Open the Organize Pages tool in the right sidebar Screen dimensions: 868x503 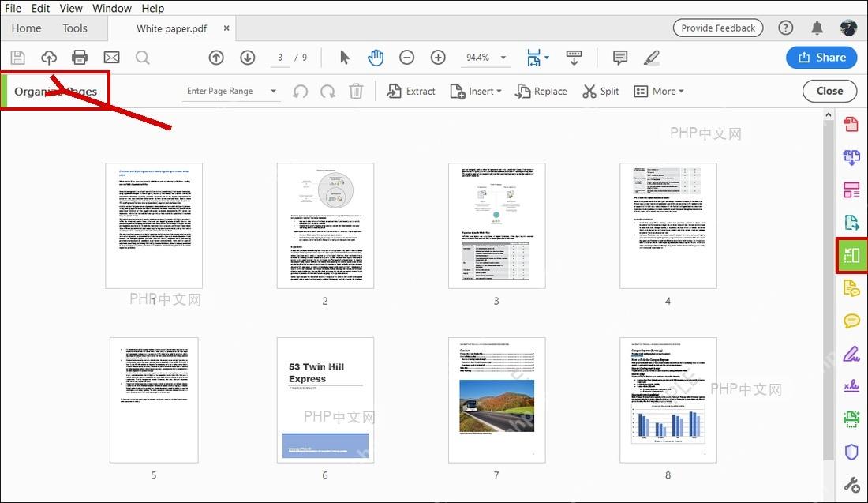(851, 255)
